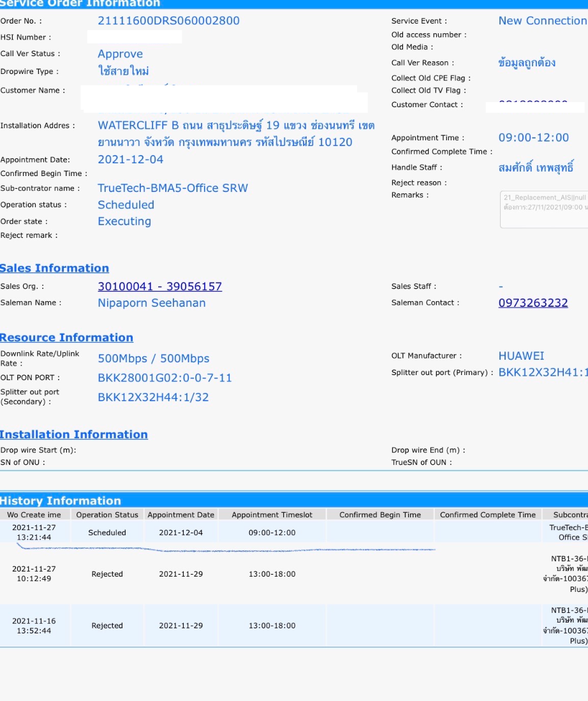Click Rejected status of 2021-11-27 10:12:49 row
The width and height of the screenshot is (588, 701).
[107, 574]
